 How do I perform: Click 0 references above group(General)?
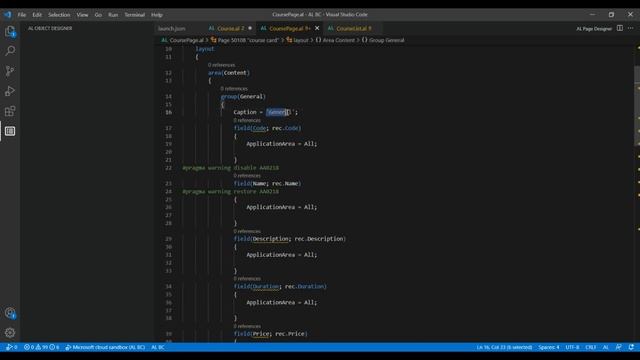point(234,89)
